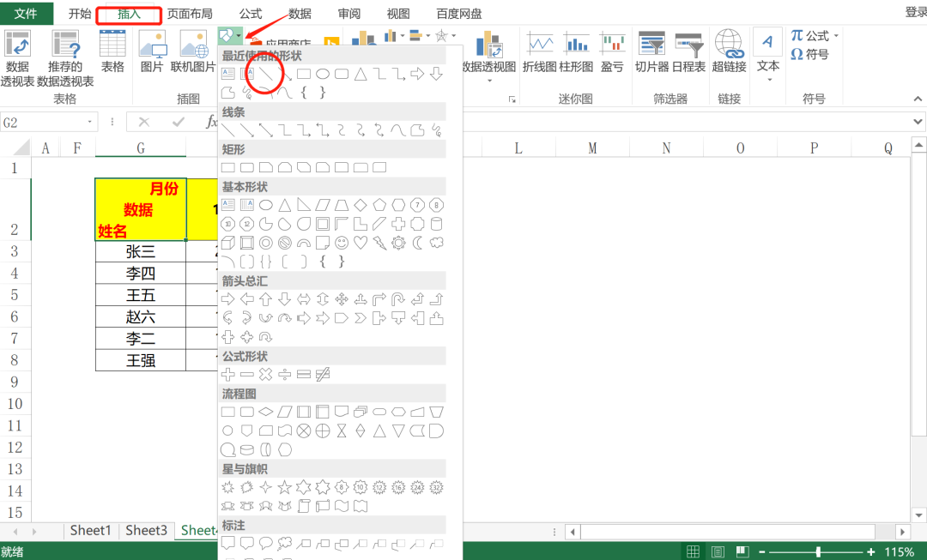This screenshot has width=927, height=560.
Task: Choose the sun shape
Action: pos(398,243)
